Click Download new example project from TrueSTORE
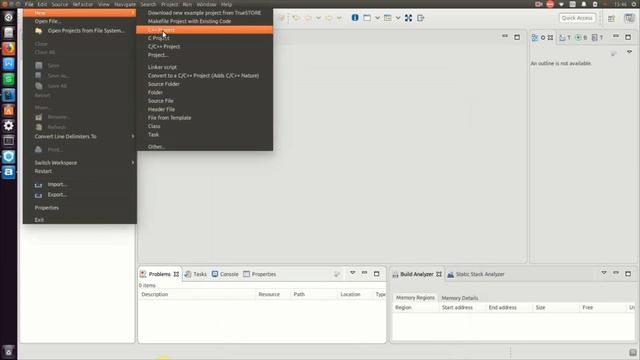The height and width of the screenshot is (360, 640). point(204,13)
